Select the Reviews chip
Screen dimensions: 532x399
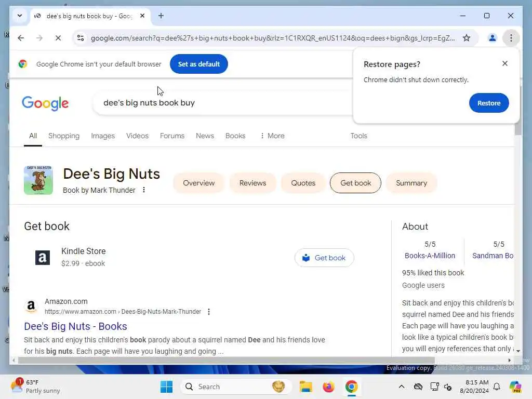point(253,183)
